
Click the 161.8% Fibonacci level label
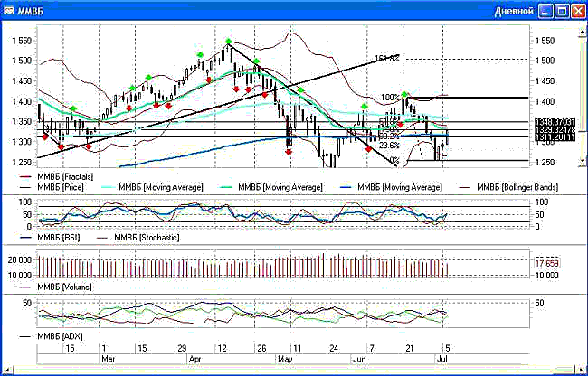coord(387,58)
